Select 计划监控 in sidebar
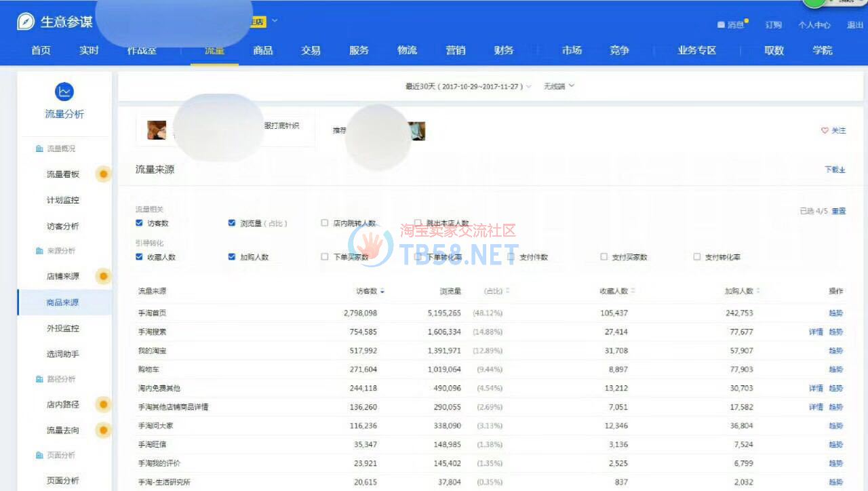 click(x=63, y=200)
